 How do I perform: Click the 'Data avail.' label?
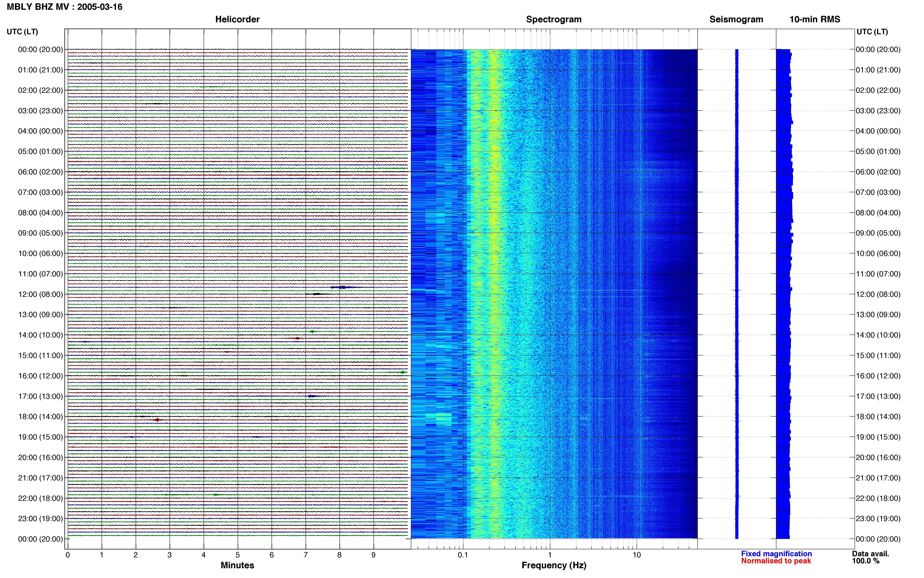(870, 554)
